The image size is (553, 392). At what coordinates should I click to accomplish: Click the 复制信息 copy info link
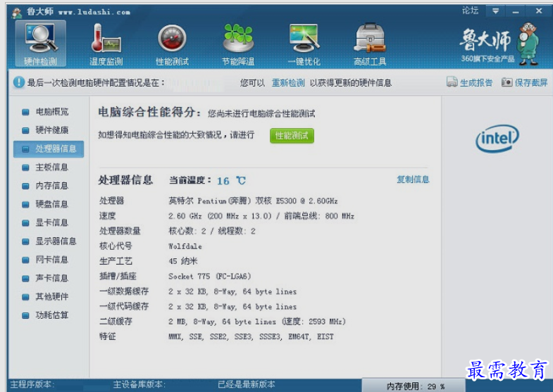coord(413,179)
